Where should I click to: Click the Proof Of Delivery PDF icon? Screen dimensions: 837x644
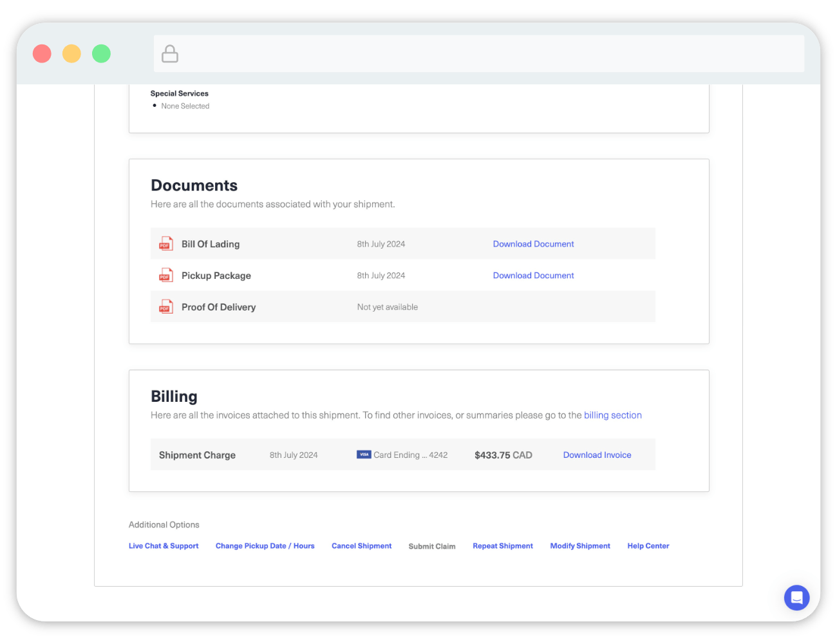[166, 307]
